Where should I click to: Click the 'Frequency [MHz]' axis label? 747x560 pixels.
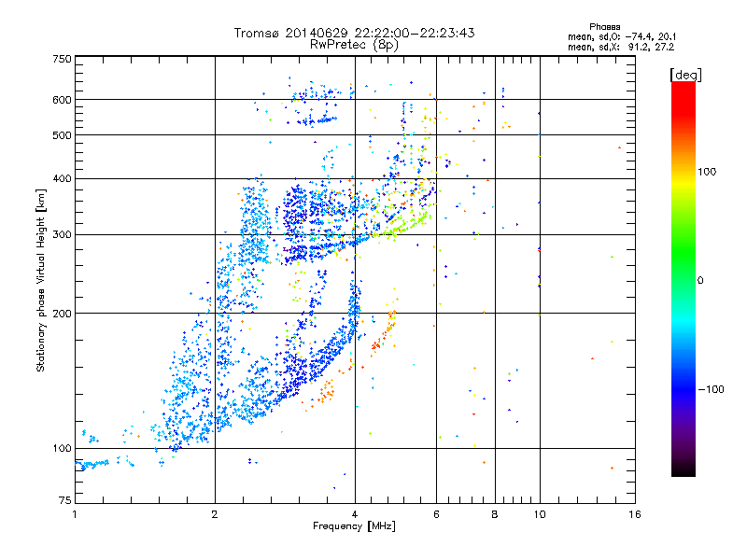click(354, 526)
